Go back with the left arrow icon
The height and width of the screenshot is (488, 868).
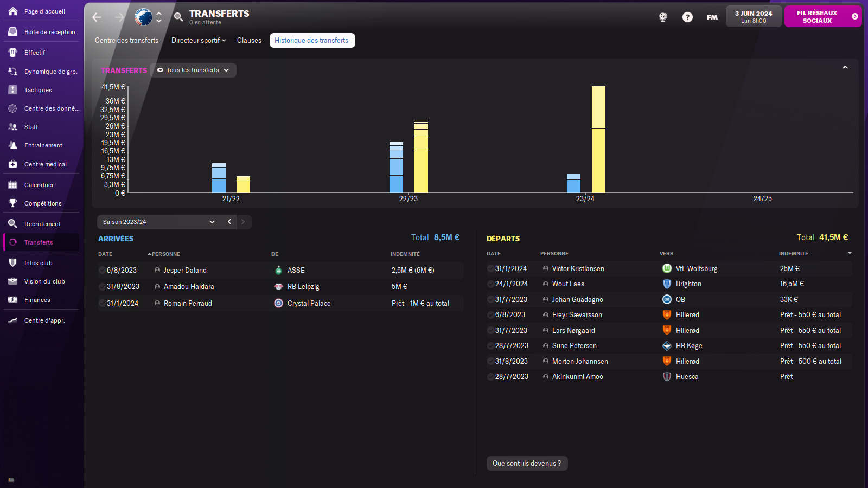97,17
